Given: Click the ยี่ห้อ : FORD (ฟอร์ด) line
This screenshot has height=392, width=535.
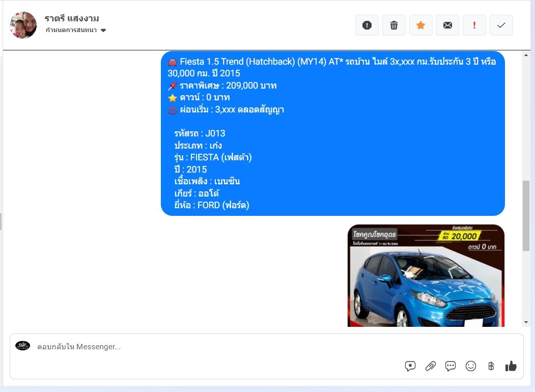Looking at the screenshot, I should [x=212, y=205].
